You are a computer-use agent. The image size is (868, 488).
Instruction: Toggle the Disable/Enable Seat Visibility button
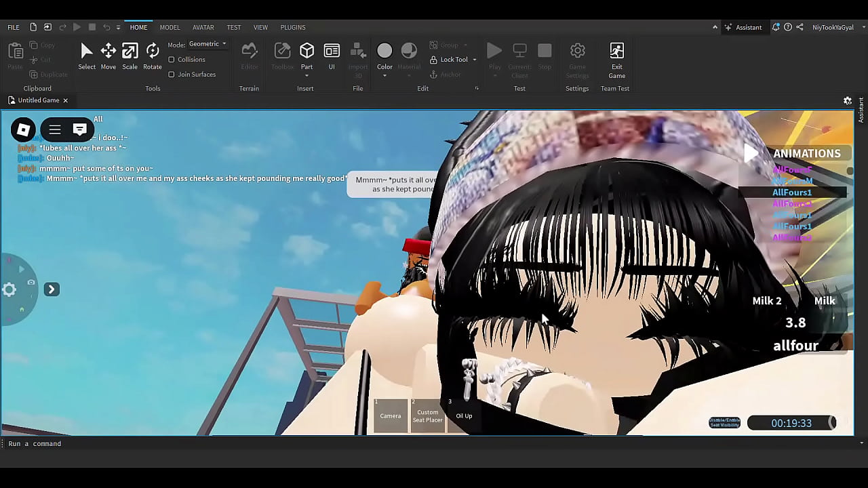pos(724,423)
